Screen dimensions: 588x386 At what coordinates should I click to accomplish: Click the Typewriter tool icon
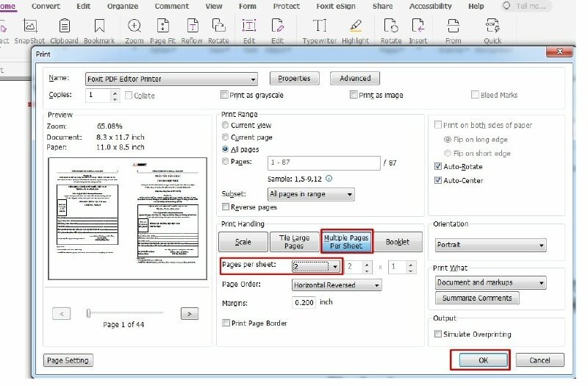click(x=320, y=26)
